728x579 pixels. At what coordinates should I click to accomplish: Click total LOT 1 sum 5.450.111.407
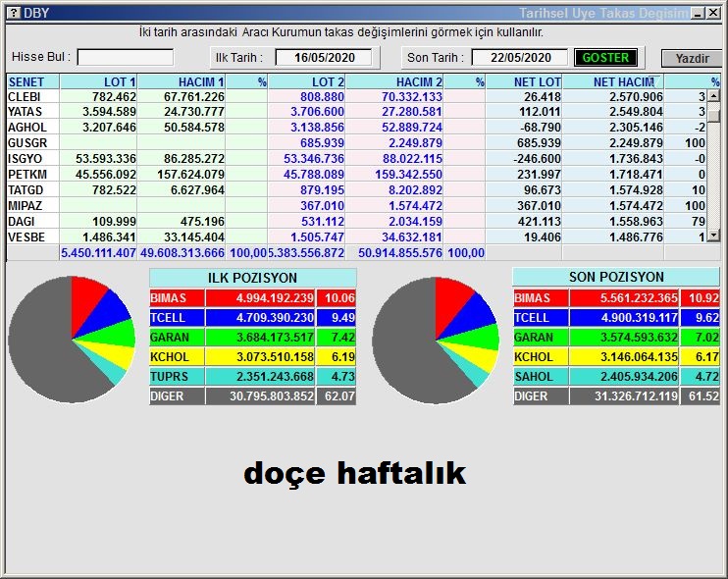coord(98,253)
